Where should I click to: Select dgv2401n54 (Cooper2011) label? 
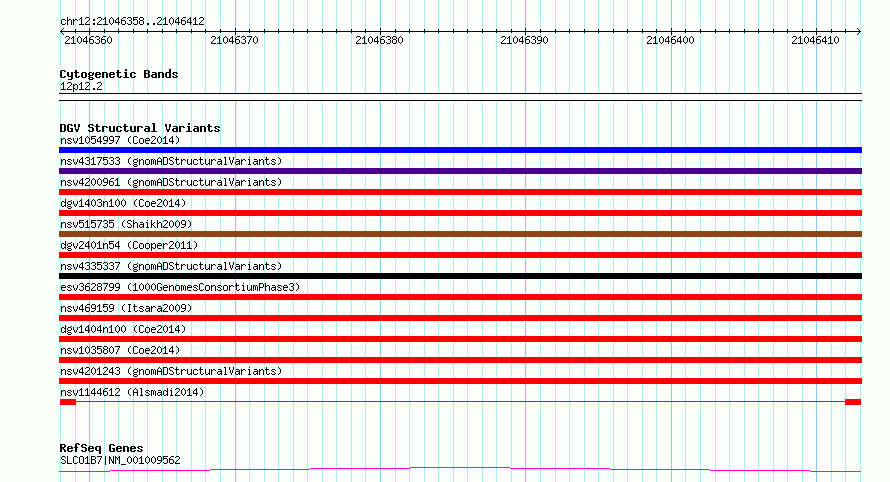coord(129,245)
